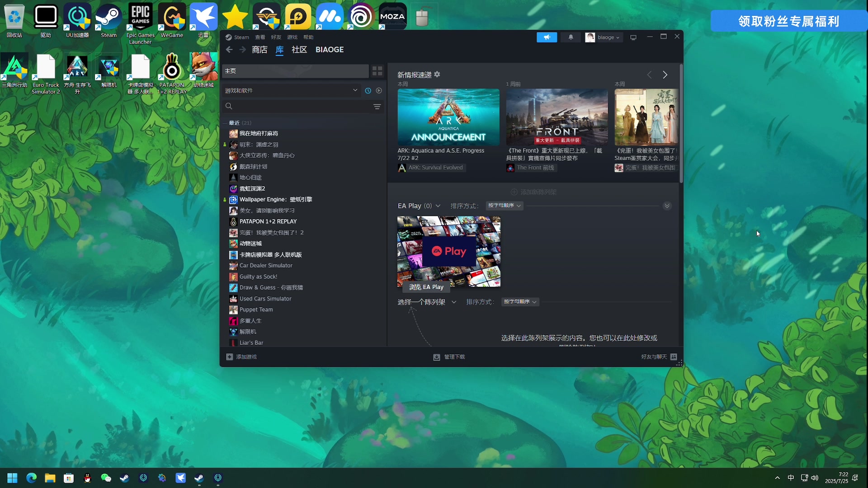Open Recycle Bin on the desktop
Screen dimensions: 868x488
point(14,21)
